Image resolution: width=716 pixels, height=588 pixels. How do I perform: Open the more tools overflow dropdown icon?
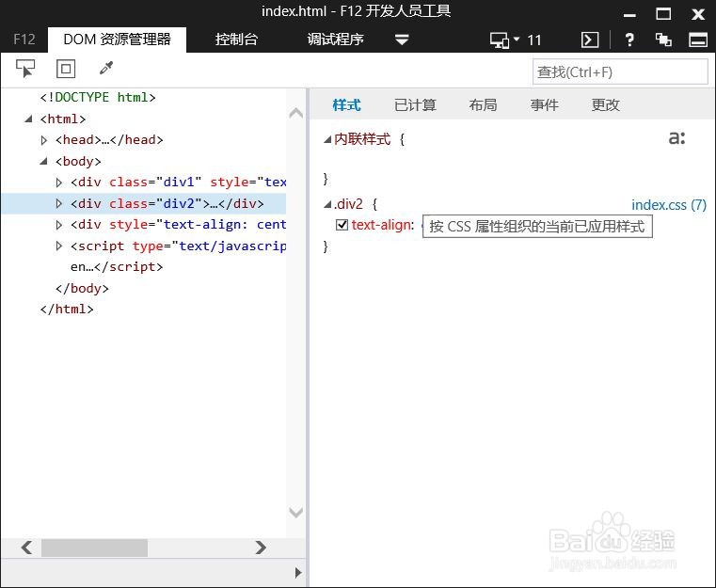click(x=402, y=40)
